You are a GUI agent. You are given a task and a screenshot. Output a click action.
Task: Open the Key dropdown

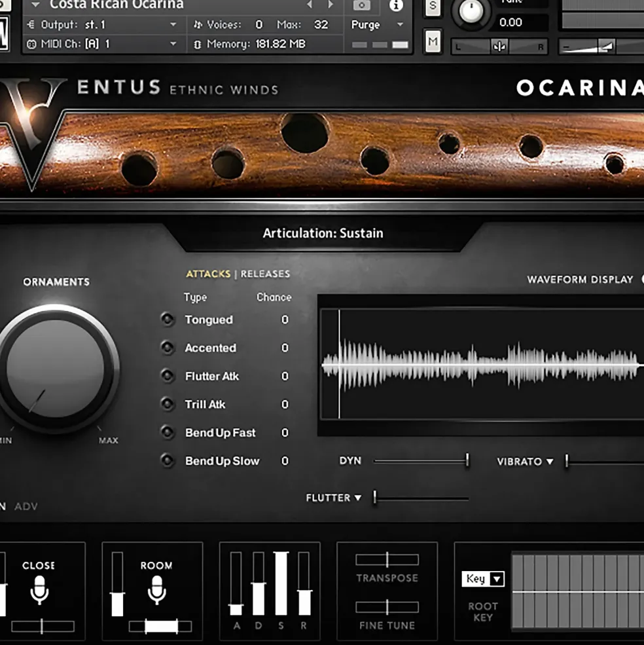483,579
